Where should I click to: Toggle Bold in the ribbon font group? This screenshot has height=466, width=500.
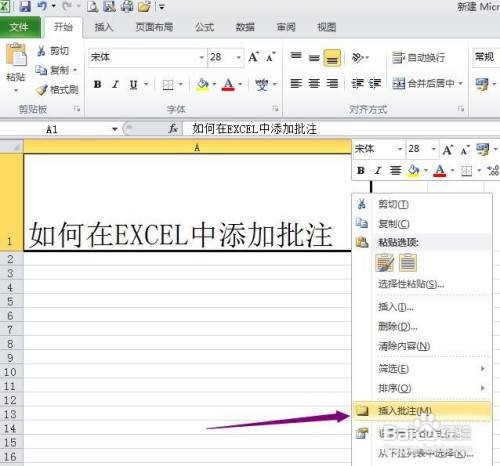point(97,85)
